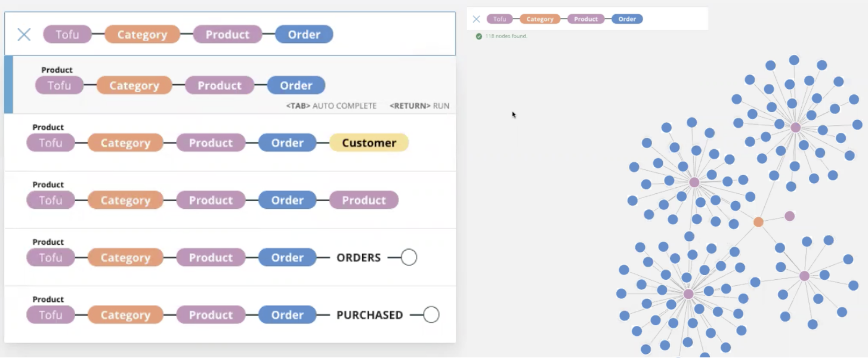Viewport: 868px width, 358px height.
Task: Select the lone purple node beside orange node
Action: (789, 216)
